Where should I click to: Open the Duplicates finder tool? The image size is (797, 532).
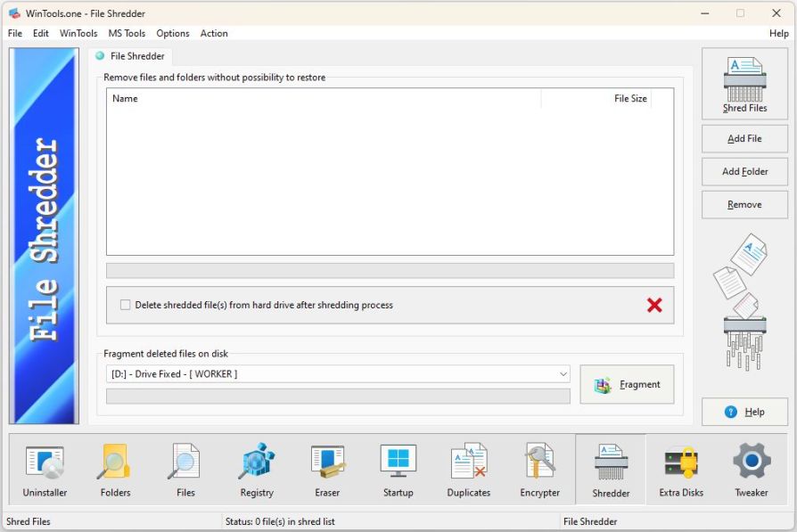(469, 470)
